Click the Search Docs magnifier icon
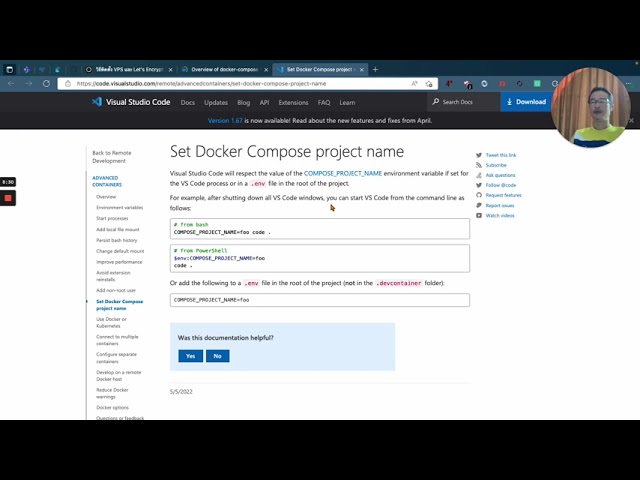 [436, 102]
